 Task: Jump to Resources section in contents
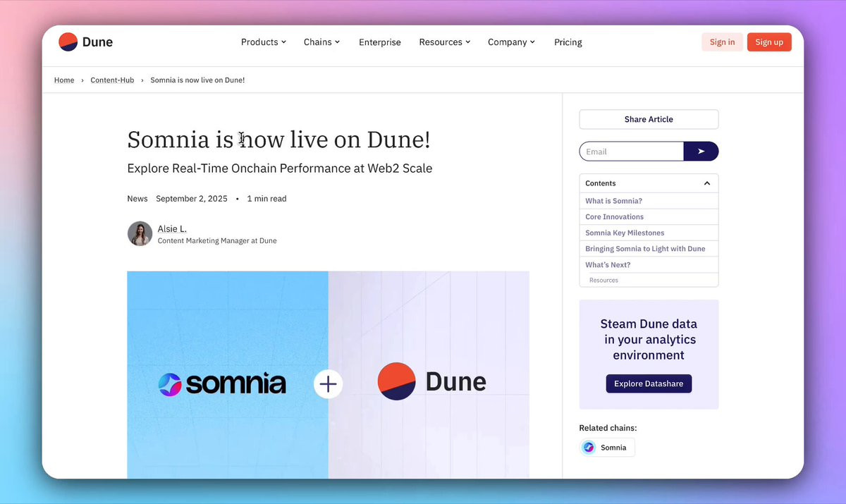point(603,281)
